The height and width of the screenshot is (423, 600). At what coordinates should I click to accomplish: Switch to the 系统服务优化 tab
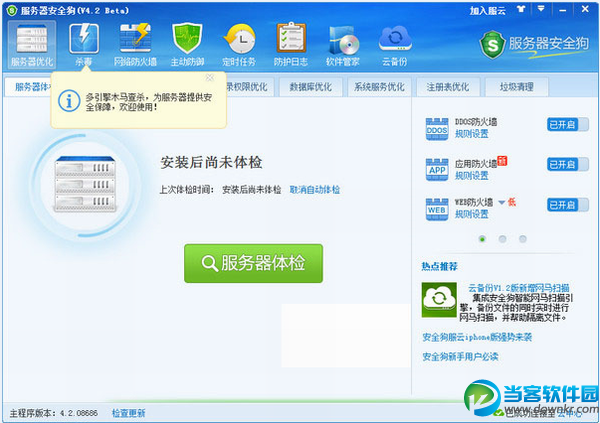379,87
